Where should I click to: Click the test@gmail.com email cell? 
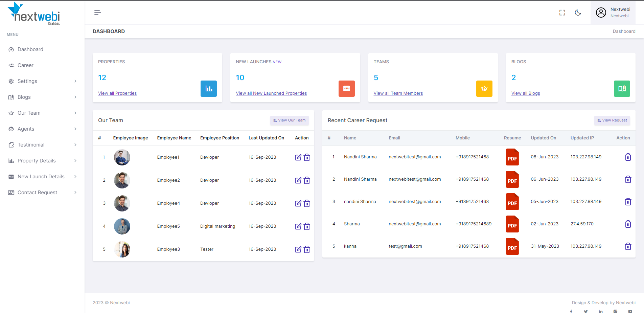pyautogui.click(x=405, y=246)
